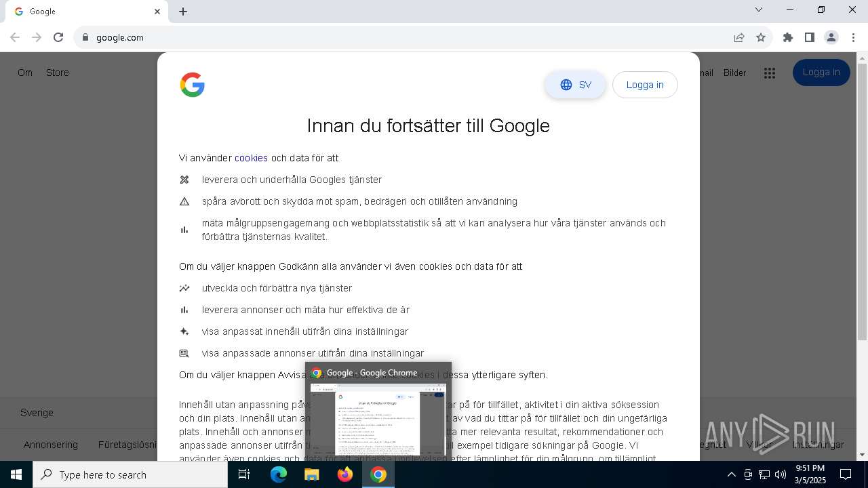
Task: Click the volume speaker icon
Action: pos(780,474)
